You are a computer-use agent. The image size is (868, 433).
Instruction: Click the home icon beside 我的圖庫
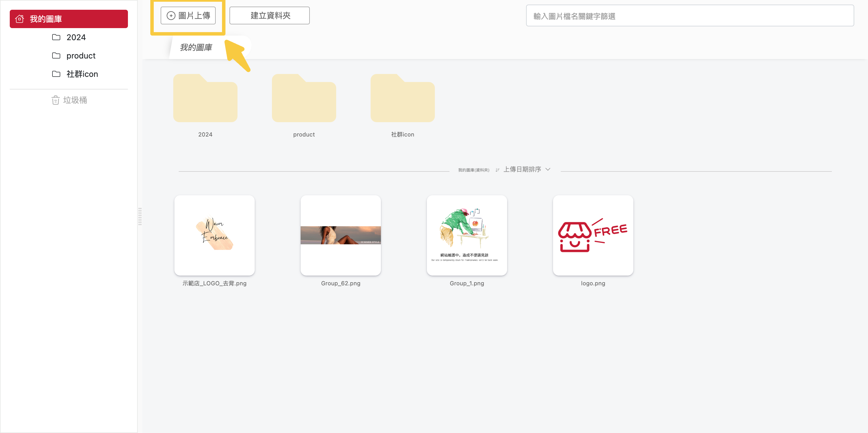point(20,19)
